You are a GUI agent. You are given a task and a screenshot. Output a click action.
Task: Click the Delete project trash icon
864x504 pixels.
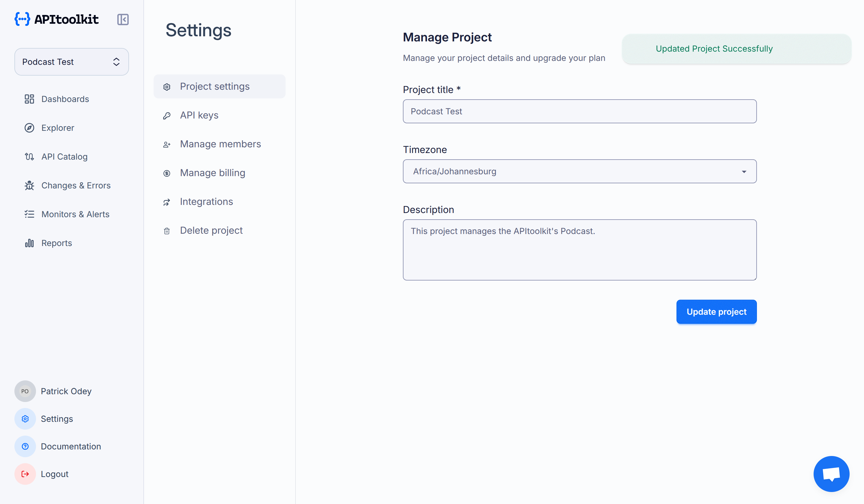(x=167, y=231)
